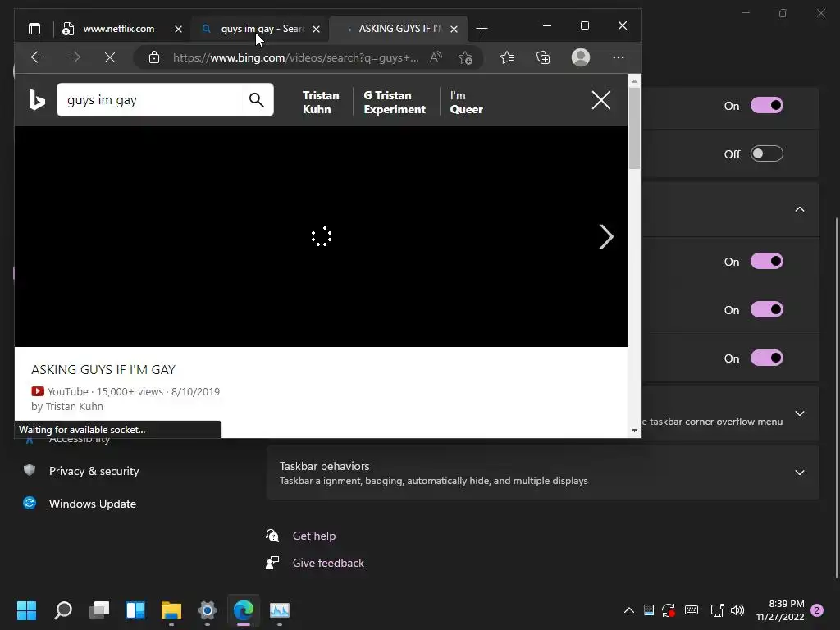Switch to Microsoft Edge on taskbar
This screenshot has width=840, height=630.
point(243,610)
